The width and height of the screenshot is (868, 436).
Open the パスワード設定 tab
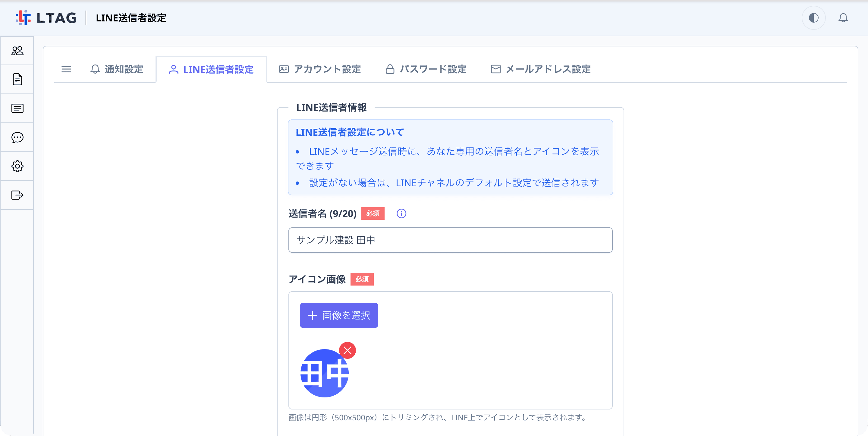[426, 69]
